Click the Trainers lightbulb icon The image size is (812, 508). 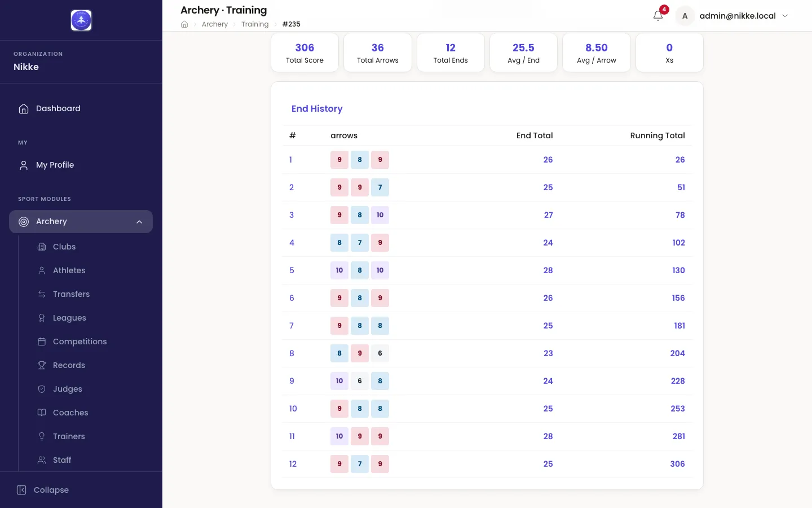tap(42, 436)
